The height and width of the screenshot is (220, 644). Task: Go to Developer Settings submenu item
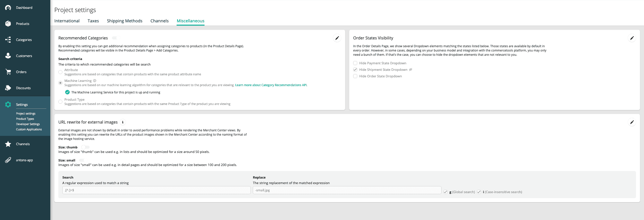(x=28, y=124)
